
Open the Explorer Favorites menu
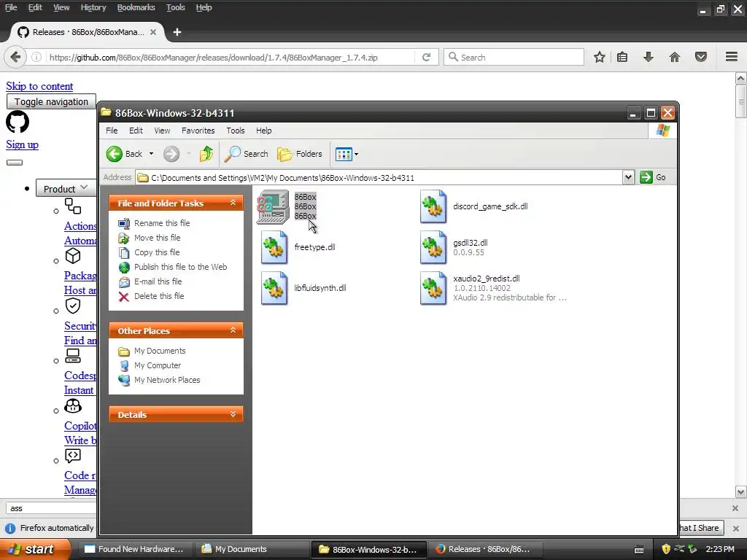pos(198,131)
